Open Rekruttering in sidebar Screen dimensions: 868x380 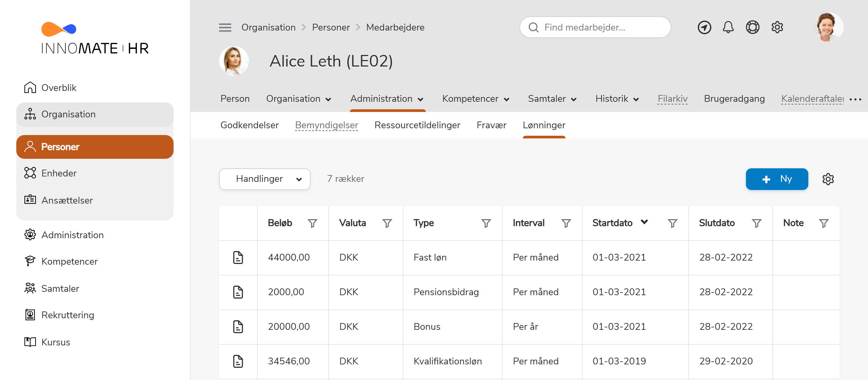[x=95, y=315]
